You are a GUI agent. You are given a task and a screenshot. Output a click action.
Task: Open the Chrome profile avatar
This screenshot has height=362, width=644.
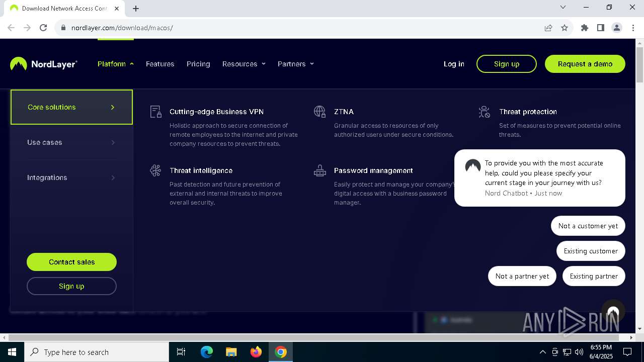coord(617,28)
